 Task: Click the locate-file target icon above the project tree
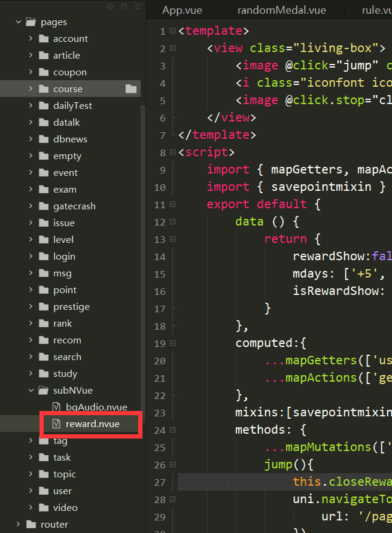click(110, 7)
